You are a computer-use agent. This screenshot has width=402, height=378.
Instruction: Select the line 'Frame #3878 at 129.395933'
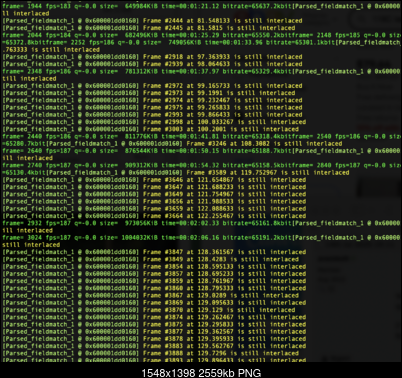click(154, 339)
